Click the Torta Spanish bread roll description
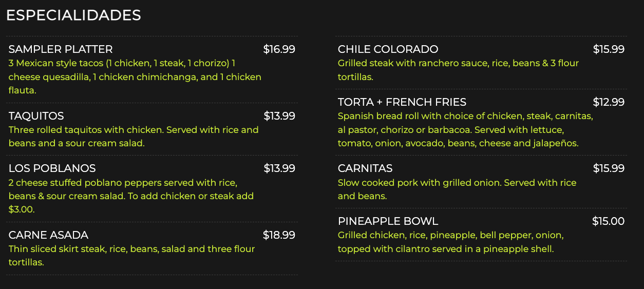 465,130
